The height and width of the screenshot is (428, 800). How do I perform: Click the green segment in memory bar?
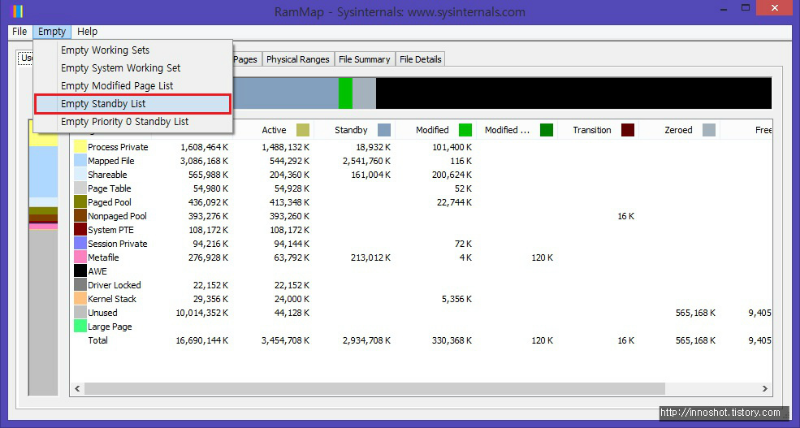(x=345, y=93)
